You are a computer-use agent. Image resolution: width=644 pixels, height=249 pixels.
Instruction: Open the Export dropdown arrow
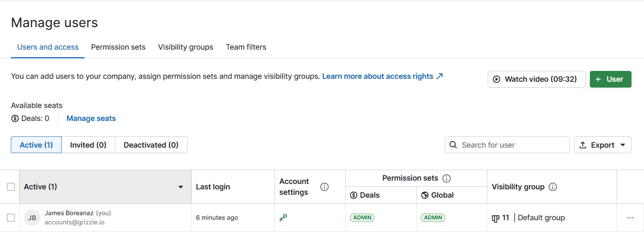pyautogui.click(x=623, y=145)
